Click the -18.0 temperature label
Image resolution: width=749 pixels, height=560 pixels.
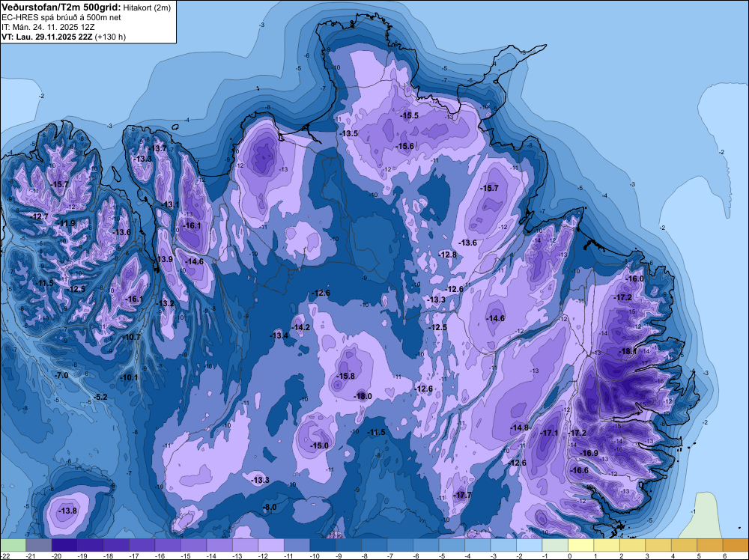click(363, 396)
